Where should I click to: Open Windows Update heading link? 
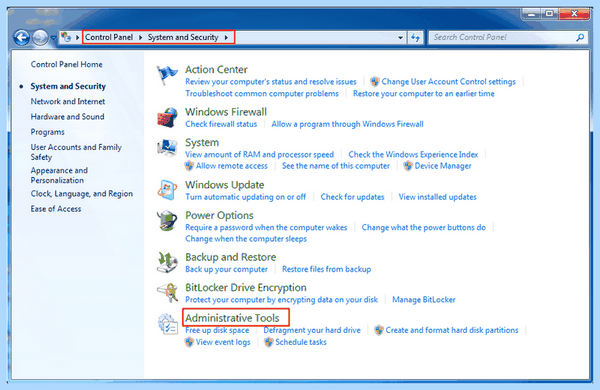point(225,185)
